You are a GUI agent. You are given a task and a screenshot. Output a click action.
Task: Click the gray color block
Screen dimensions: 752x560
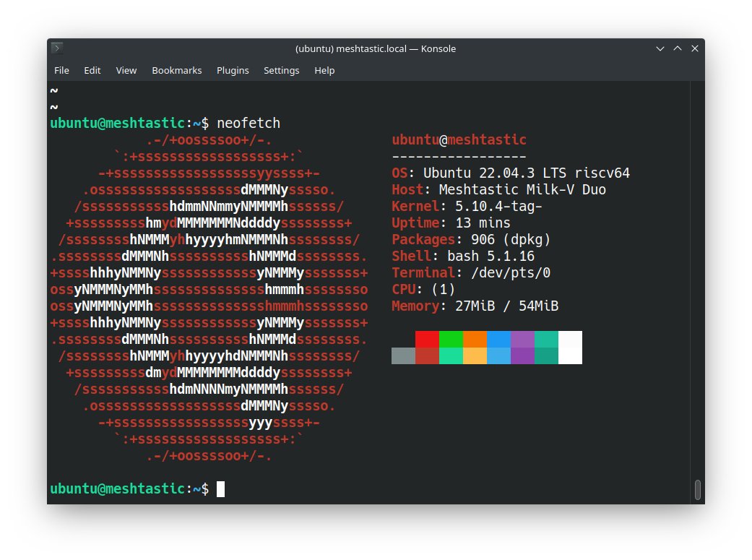click(x=403, y=356)
